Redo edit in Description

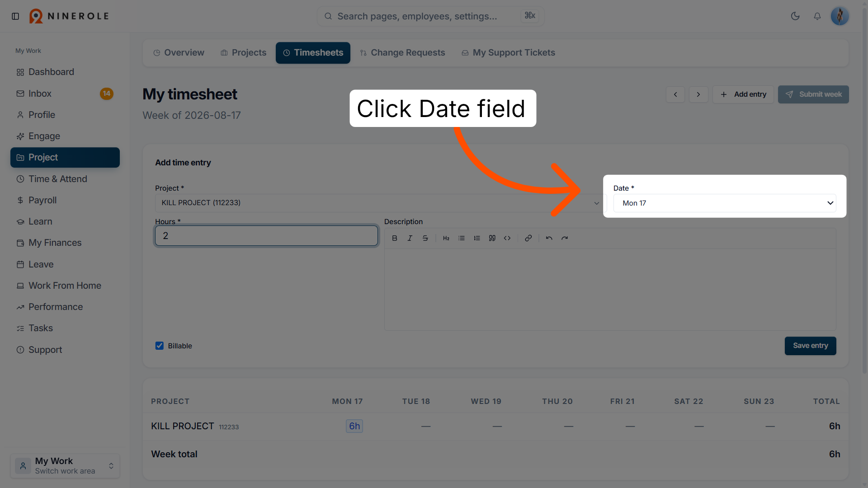[x=565, y=238]
